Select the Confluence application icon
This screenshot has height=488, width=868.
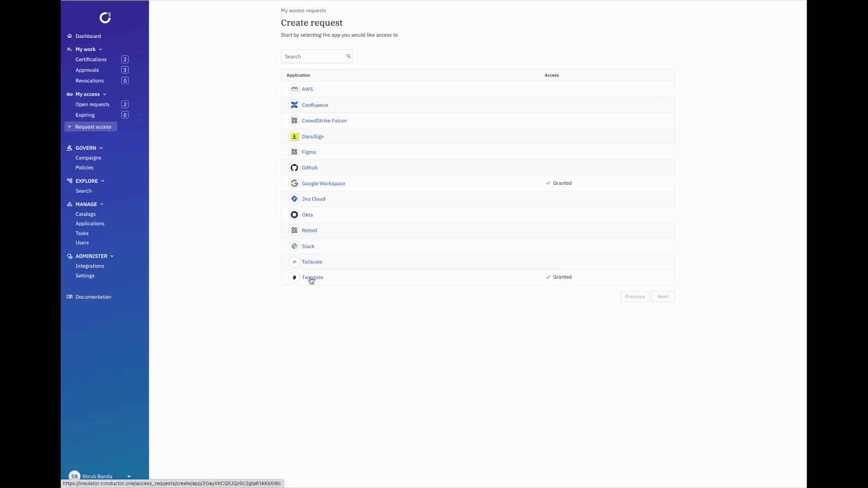click(294, 105)
